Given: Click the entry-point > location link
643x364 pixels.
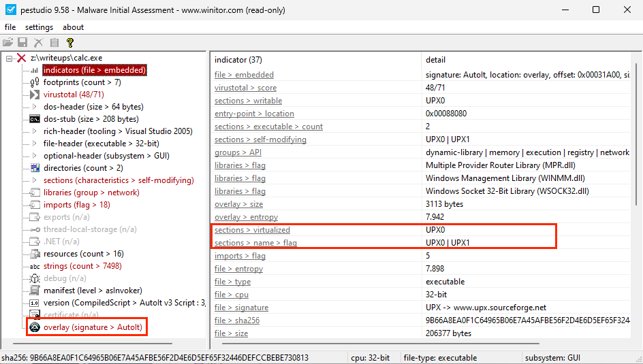Looking at the screenshot, I should coord(254,114).
